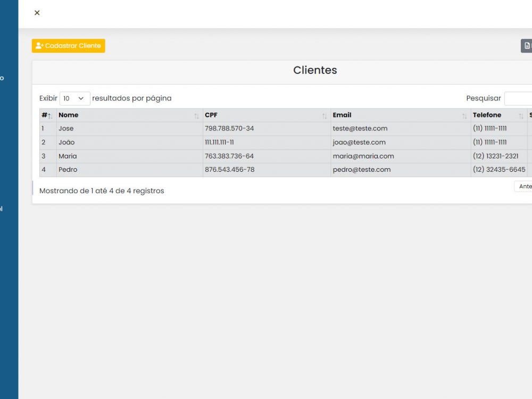Click the Nome column header text
Viewport: 532px width, 399px height.
(69, 115)
